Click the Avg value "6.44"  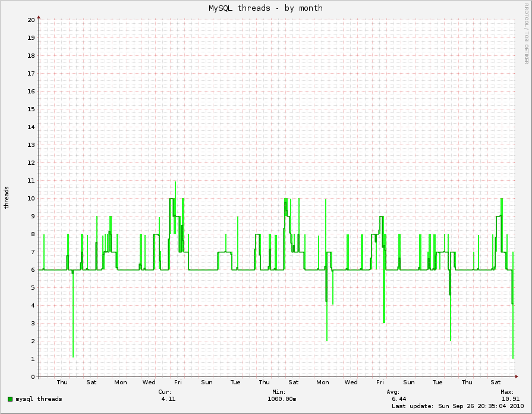[x=399, y=399]
